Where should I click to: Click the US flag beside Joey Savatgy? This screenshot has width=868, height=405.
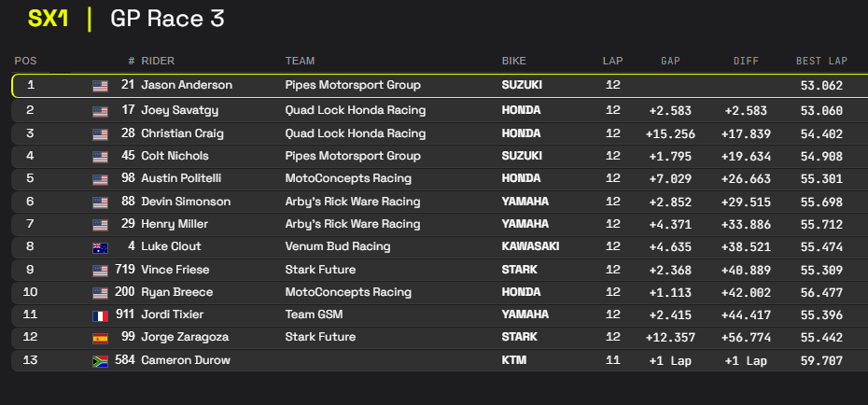pyautogui.click(x=100, y=110)
